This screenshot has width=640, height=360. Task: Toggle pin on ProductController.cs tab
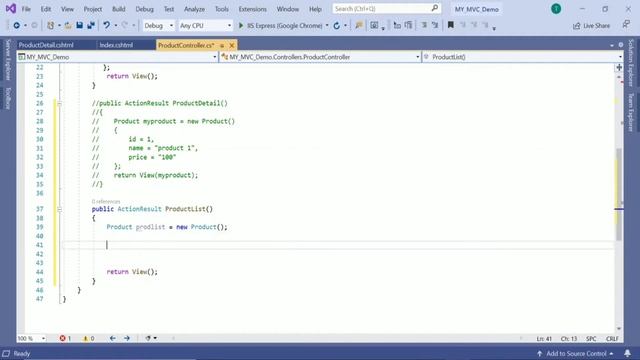(x=222, y=45)
